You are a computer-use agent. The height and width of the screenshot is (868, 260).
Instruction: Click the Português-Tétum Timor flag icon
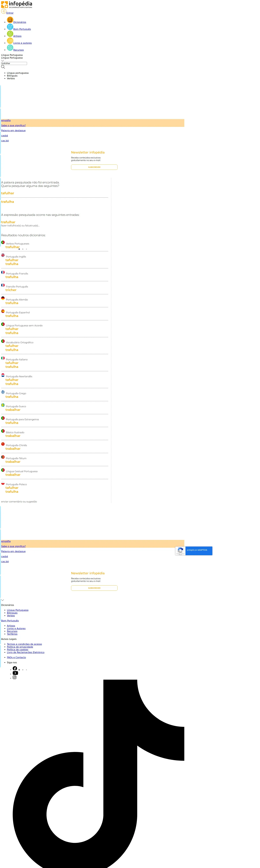pyautogui.click(x=3, y=457)
